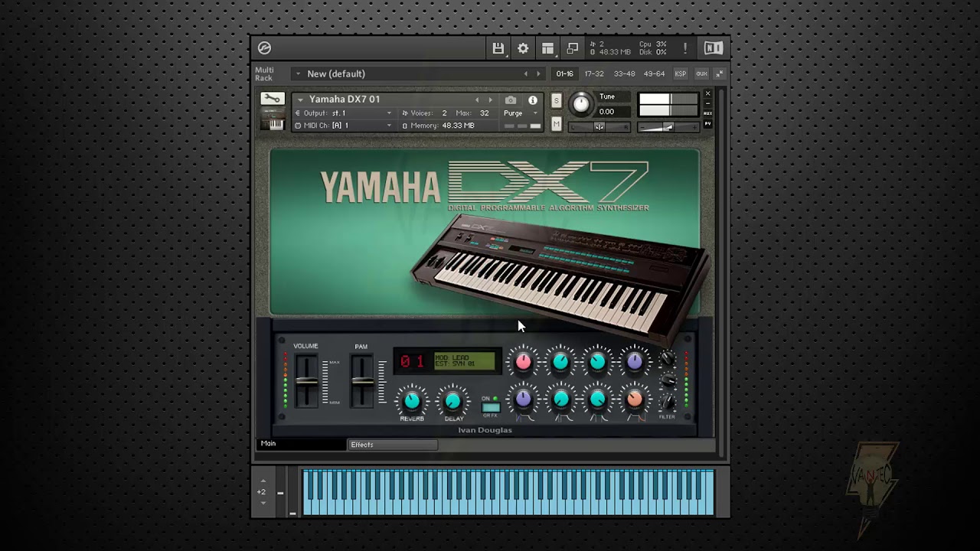Viewport: 980px width, 551px height.
Task: Click the NI Native Instruments logo
Action: tap(713, 48)
